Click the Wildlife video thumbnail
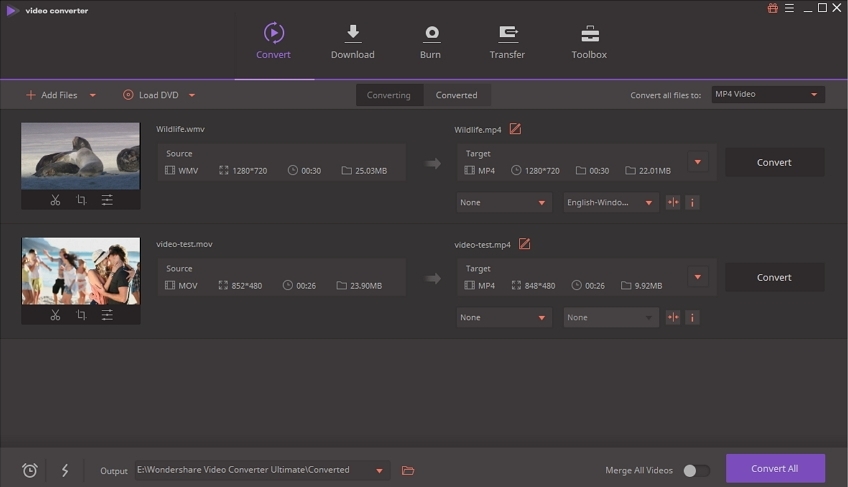 [x=81, y=156]
